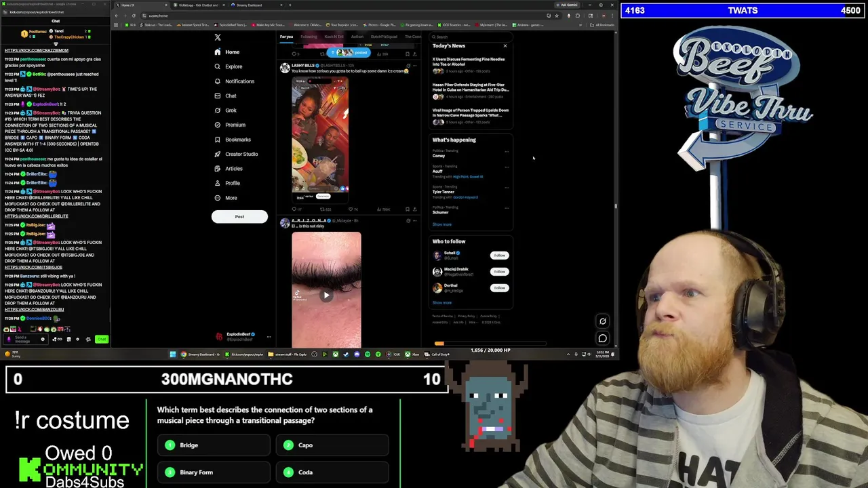Image resolution: width=868 pixels, height=488 pixels.
Task: Open Windows Start menu
Action: point(173,354)
